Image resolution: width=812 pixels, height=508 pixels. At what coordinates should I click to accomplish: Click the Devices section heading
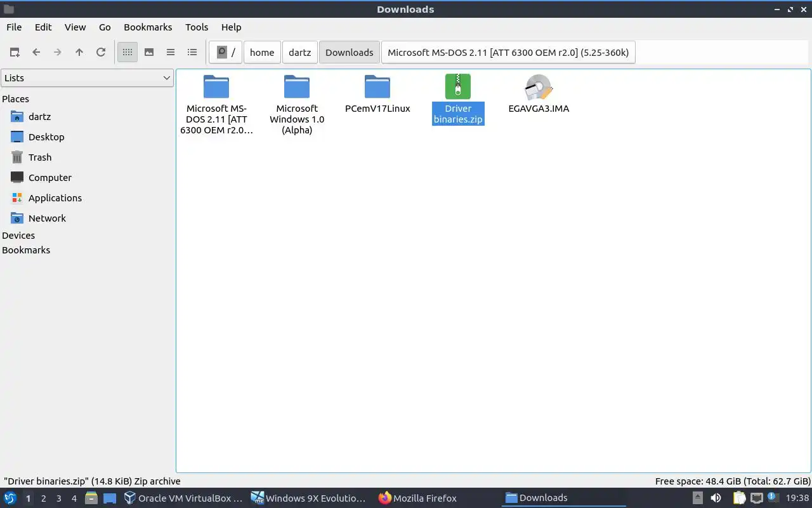click(18, 236)
